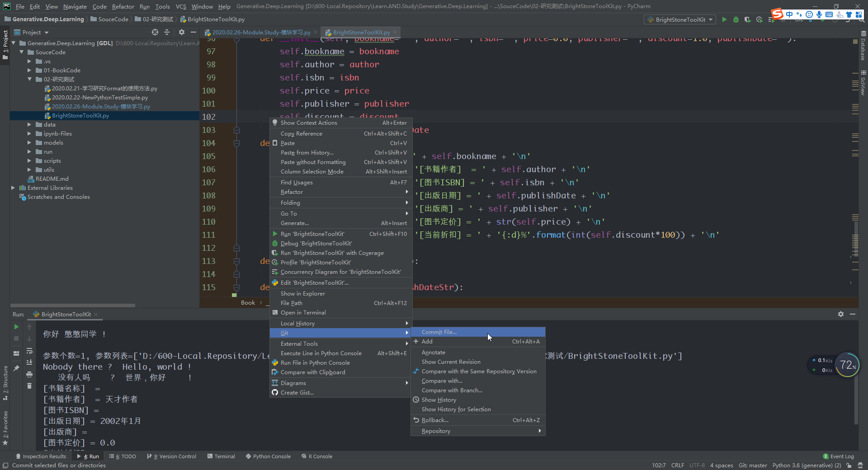This screenshot has height=470, width=868.
Task: Open the Structure tool window
Action: (x=5, y=383)
